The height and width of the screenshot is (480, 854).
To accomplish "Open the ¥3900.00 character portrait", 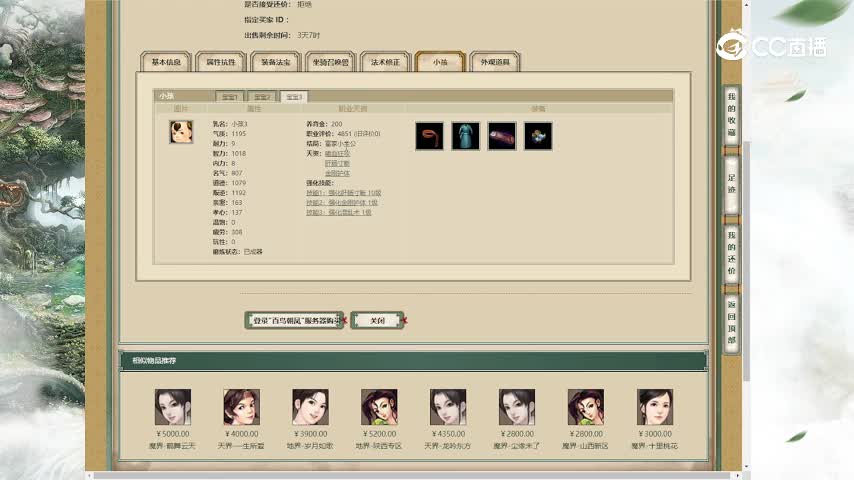I will tap(310, 407).
